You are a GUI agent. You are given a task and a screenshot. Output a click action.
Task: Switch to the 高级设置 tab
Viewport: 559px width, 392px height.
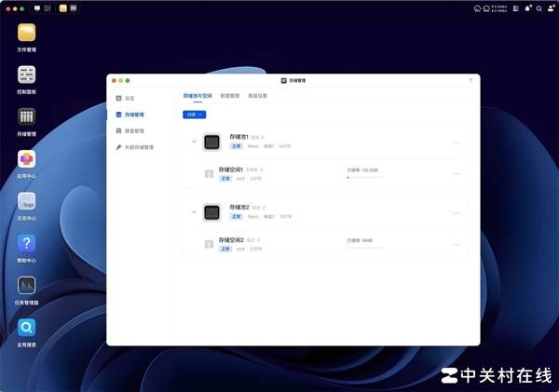pos(256,96)
